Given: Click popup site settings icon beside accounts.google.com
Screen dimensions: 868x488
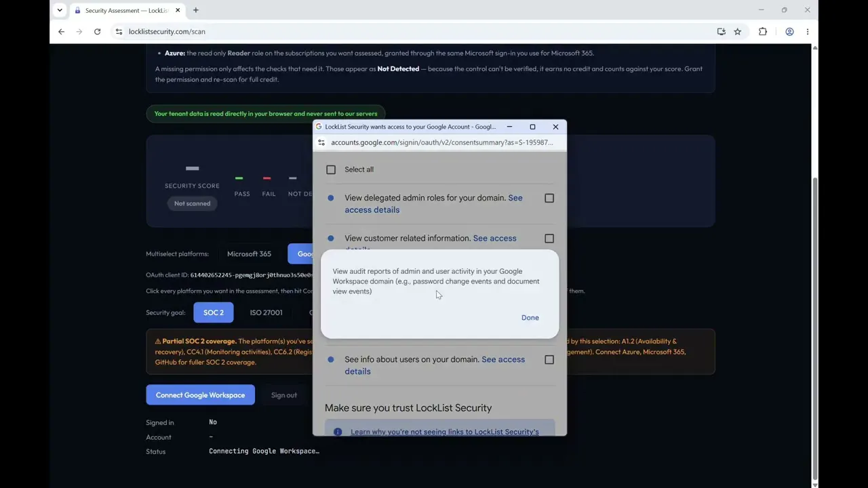Looking at the screenshot, I should pyautogui.click(x=321, y=142).
